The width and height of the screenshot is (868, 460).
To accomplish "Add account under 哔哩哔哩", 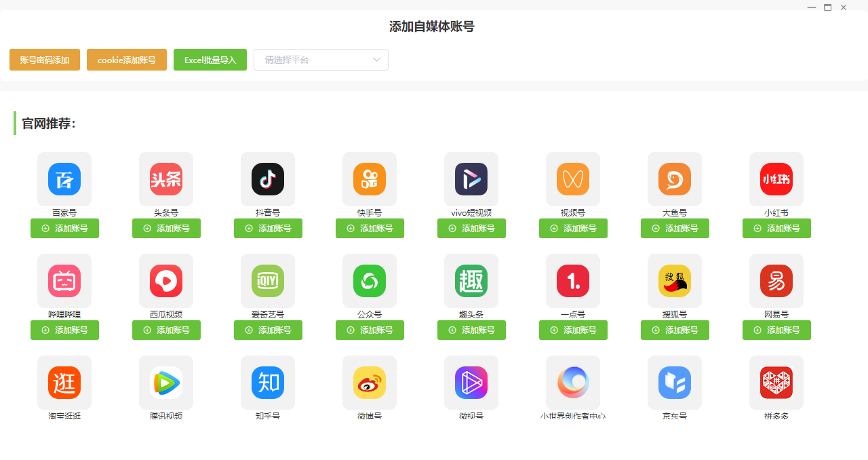I will [x=64, y=330].
